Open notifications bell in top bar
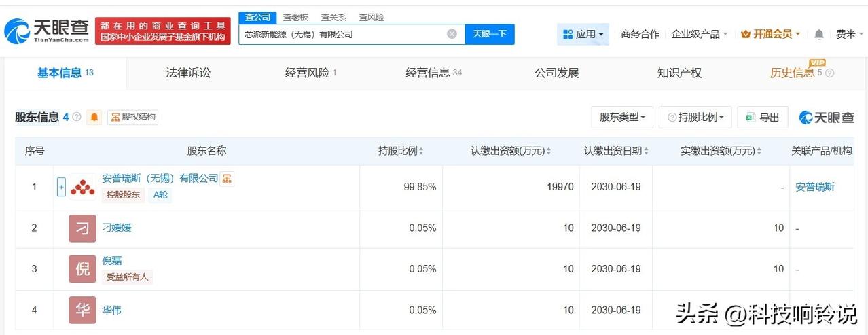The image size is (868, 335). point(819,34)
